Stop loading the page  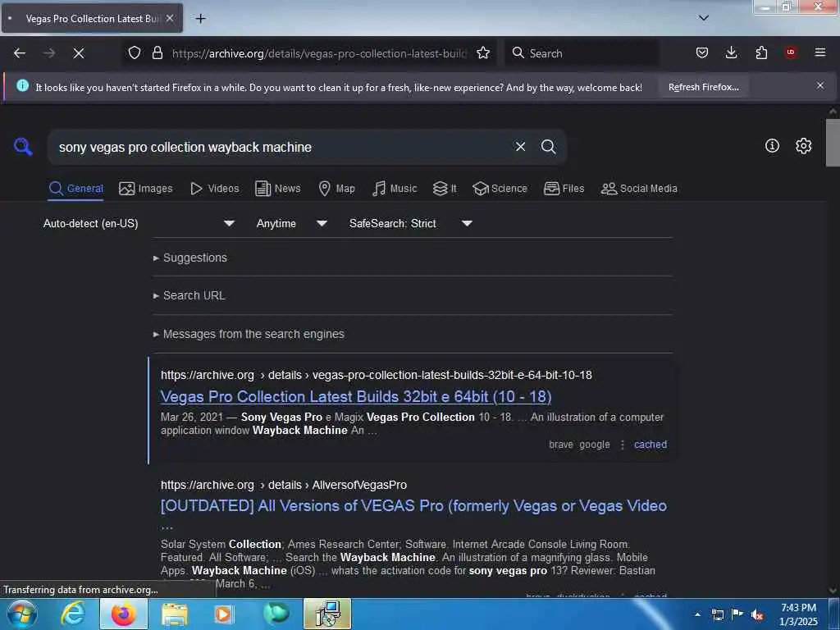78,53
